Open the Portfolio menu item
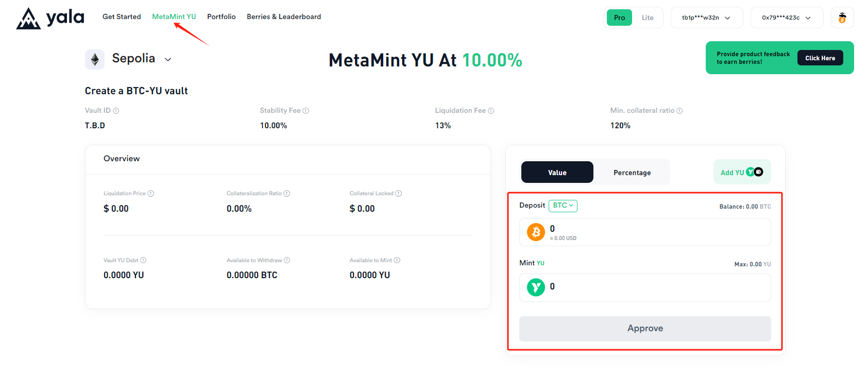 (x=222, y=16)
